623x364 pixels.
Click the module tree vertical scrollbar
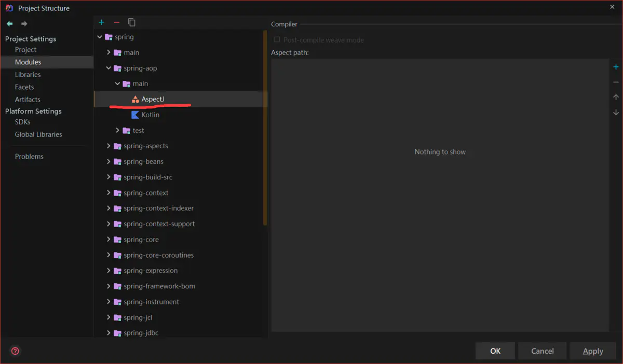click(265, 128)
